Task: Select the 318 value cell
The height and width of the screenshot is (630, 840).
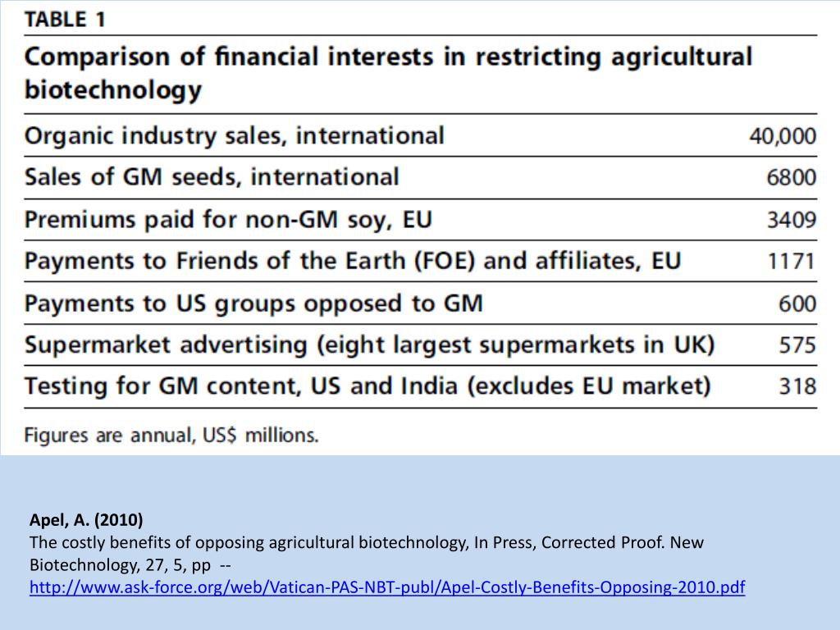Action: tap(797, 386)
